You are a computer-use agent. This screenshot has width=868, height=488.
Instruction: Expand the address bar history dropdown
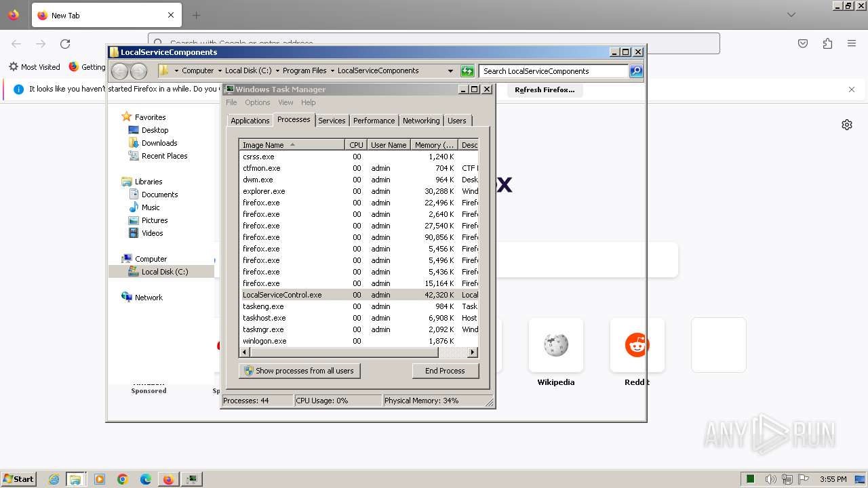(x=450, y=70)
